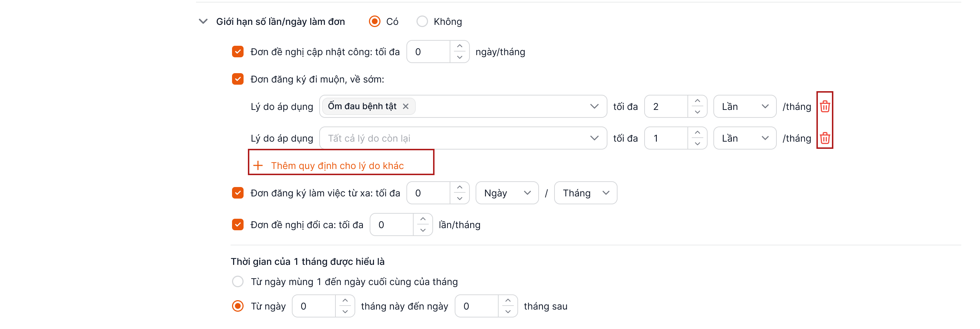Click plus icon to add another reason rule
The height and width of the screenshot is (329, 980).
[x=258, y=165]
